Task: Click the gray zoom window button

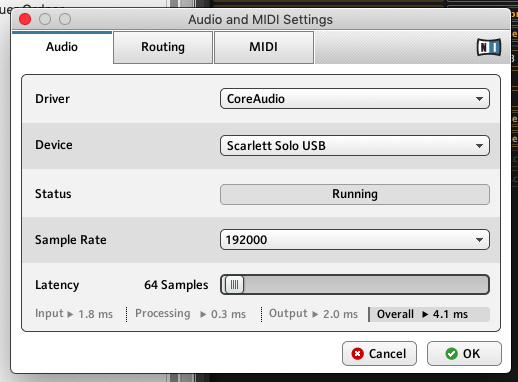Action: click(65, 19)
